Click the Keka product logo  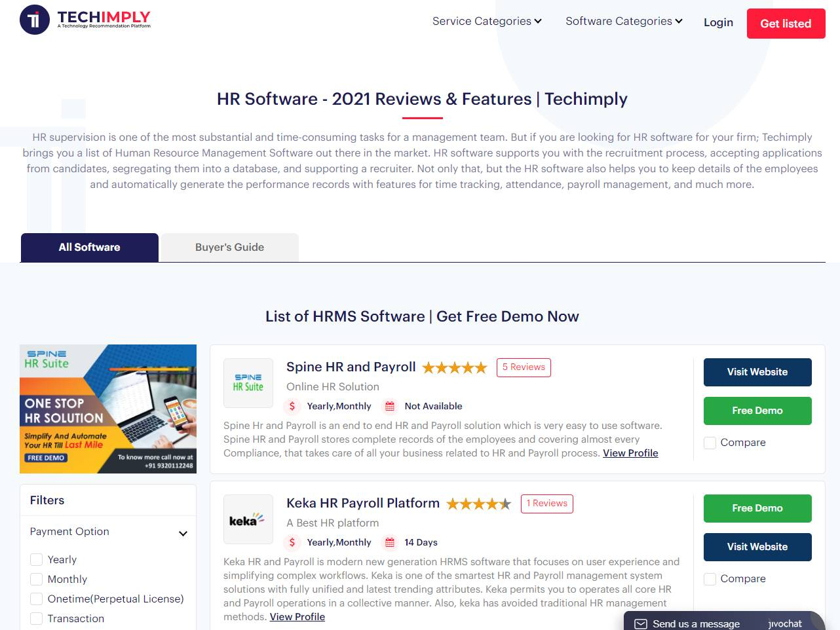tap(248, 519)
